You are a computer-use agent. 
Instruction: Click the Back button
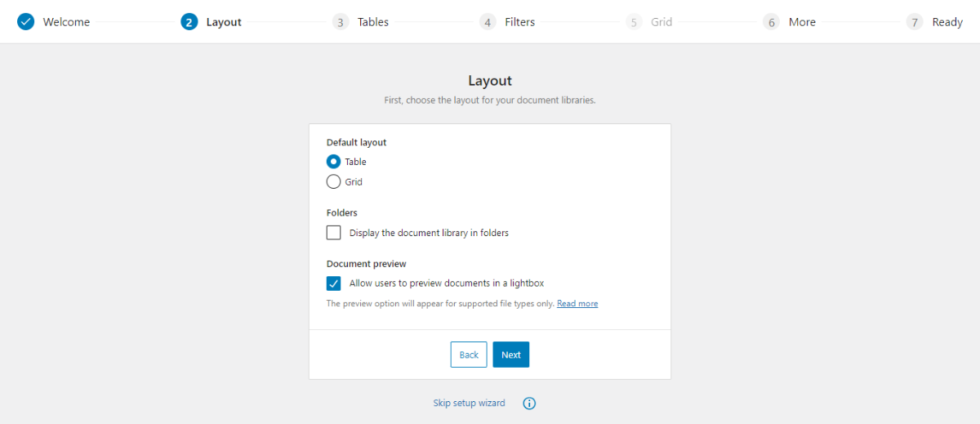tap(469, 355)
